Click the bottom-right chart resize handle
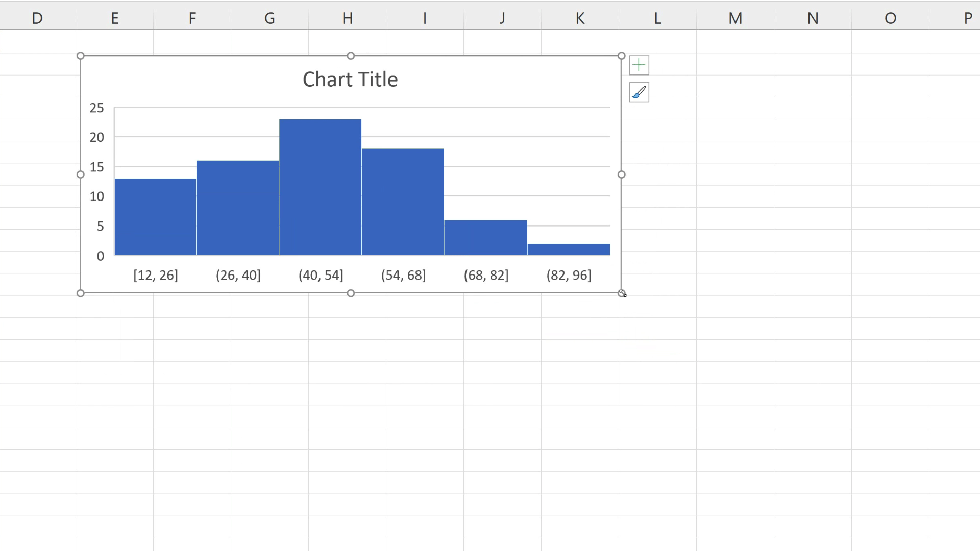980x551 pixels. [x=622, y=293]
